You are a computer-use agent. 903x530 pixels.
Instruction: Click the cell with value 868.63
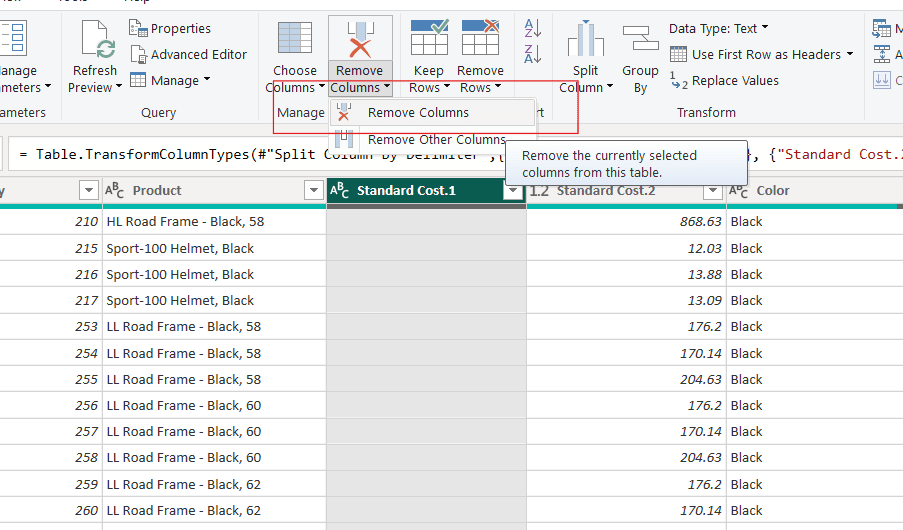[626, 222]
